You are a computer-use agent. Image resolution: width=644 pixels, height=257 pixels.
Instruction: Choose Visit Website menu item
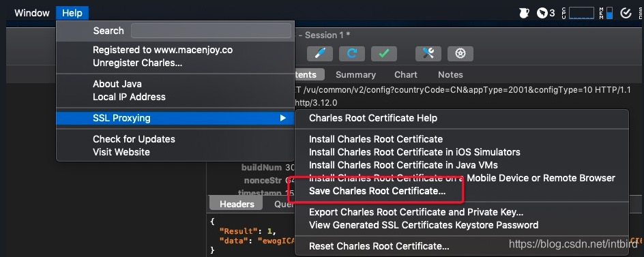[x=121, y=152]
